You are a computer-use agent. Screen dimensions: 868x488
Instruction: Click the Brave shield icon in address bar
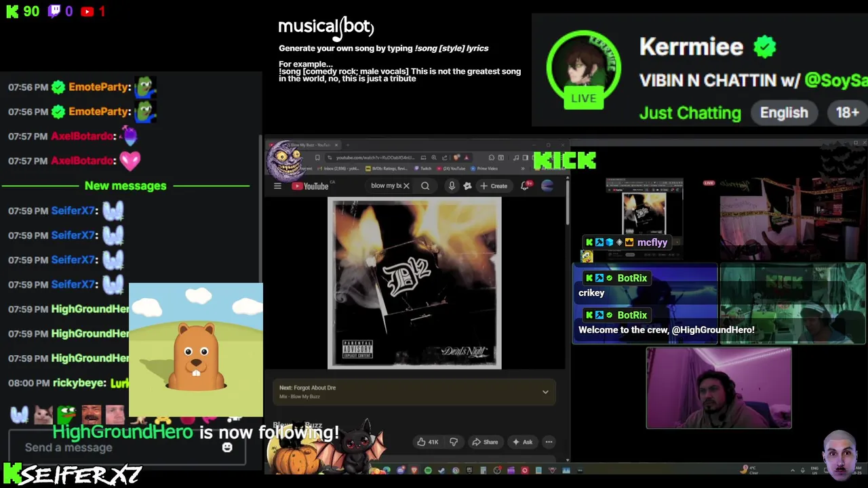point(456,157)
